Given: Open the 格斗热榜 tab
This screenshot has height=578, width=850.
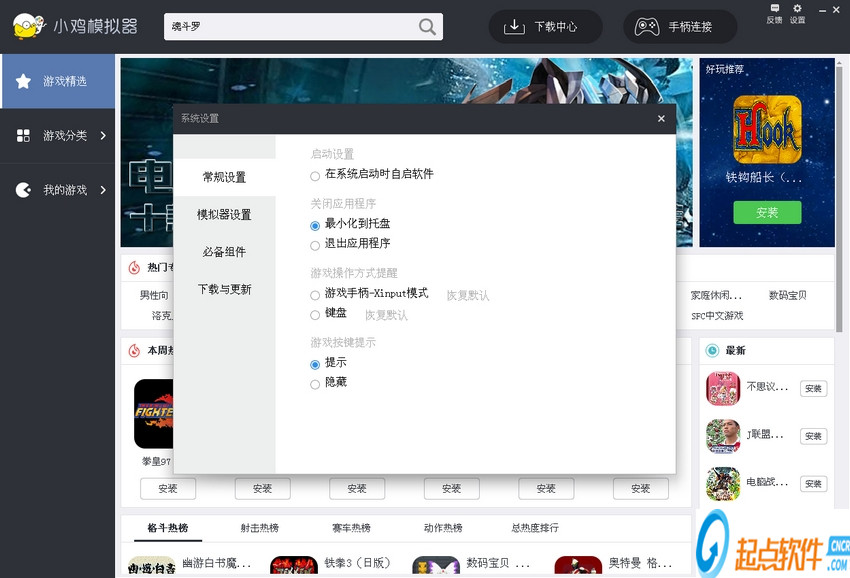Looking at the screenshot, I should (168, 528).
